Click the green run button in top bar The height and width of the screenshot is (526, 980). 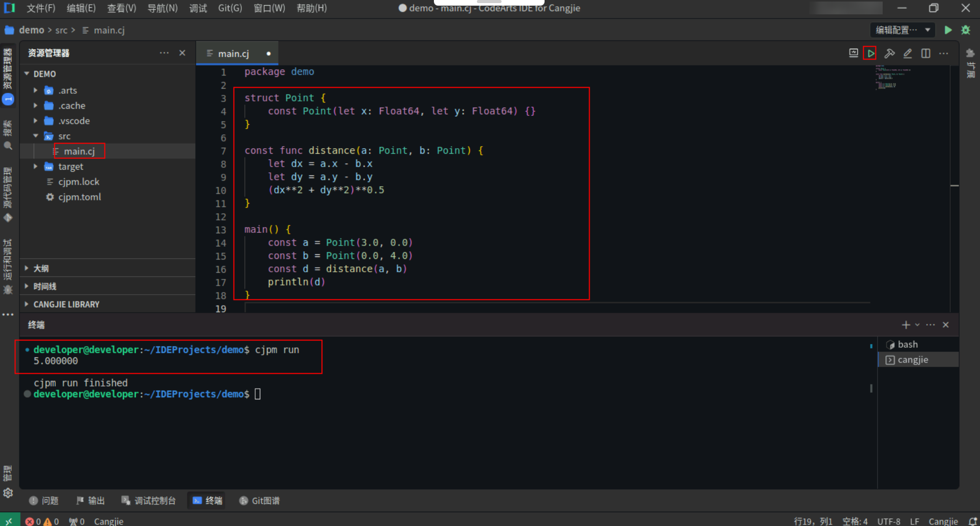(x=948, y=30)
